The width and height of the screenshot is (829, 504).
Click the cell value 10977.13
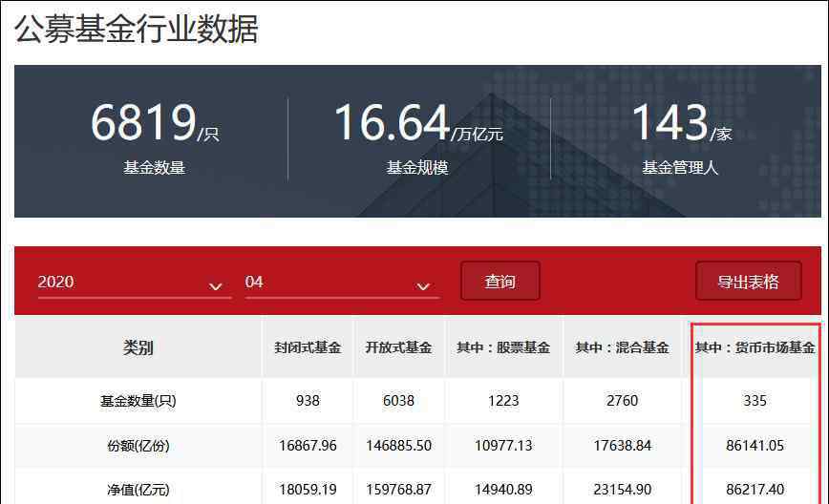pos(503,446)
